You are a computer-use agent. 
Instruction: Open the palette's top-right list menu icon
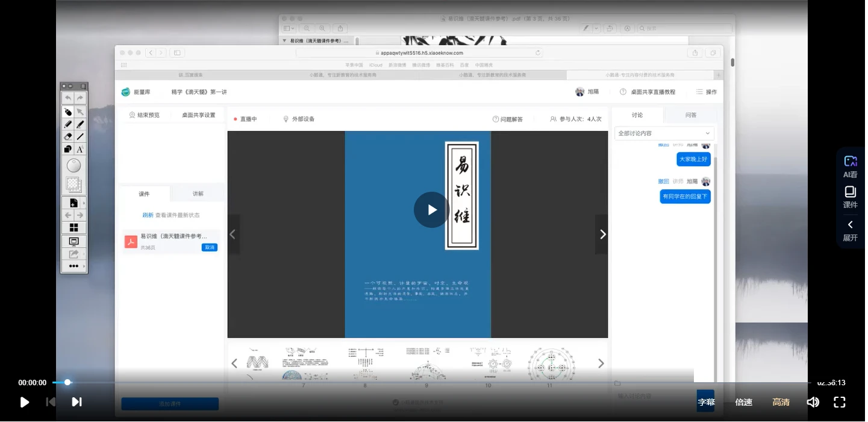click(x=84, y=86)
